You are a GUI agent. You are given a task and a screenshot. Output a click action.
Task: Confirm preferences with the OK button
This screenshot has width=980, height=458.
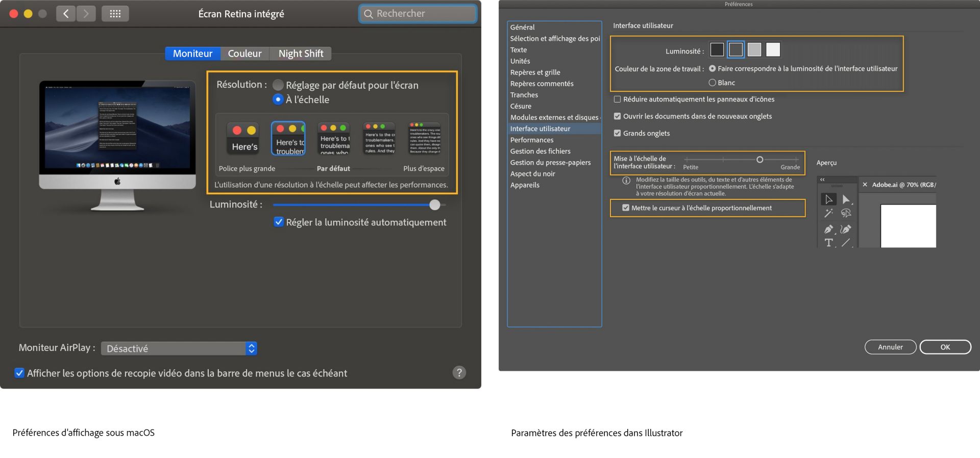[945, 347]
